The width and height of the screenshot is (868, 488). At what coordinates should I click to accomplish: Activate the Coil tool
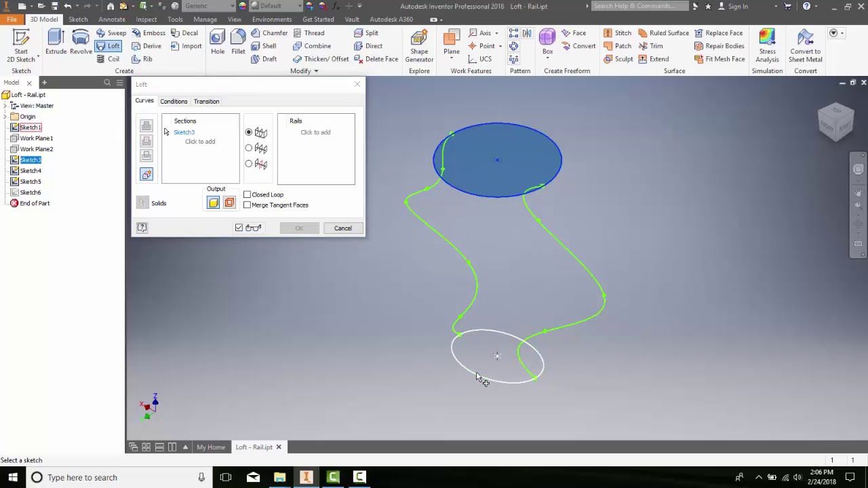click(x=107, y=59)
